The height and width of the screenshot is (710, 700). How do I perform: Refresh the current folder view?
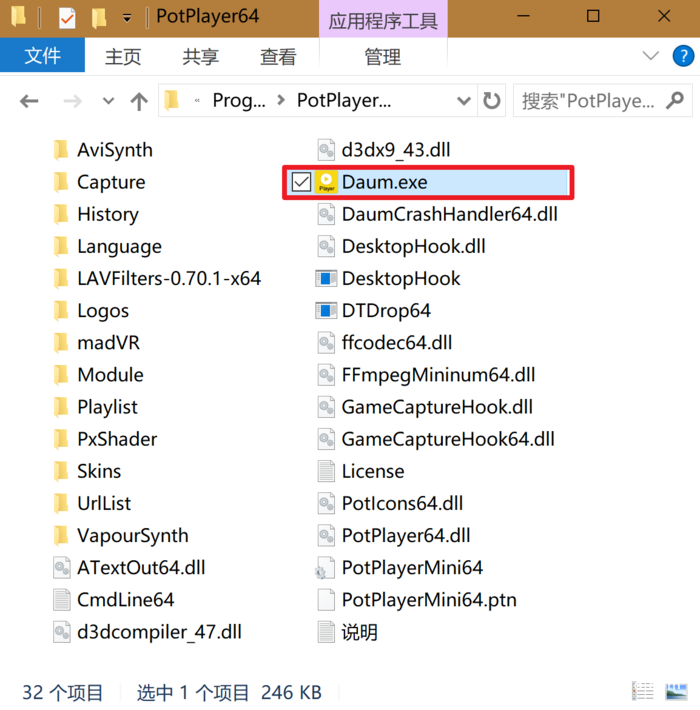(x=492, y=101)
